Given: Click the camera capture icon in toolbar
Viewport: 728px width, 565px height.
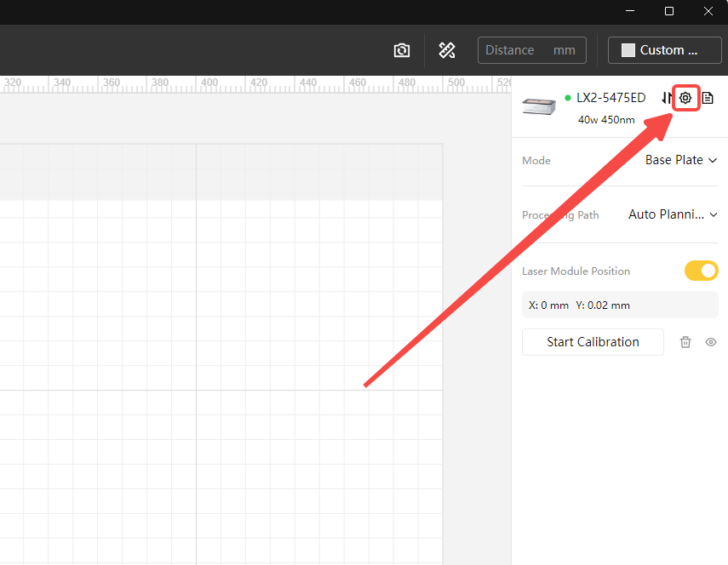Looking at the screenshot, I should point(402,50).
